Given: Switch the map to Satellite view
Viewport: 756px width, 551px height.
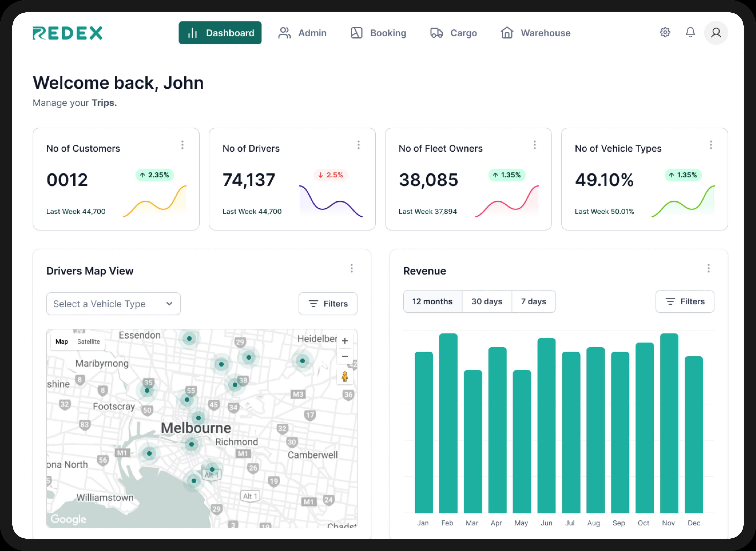Looking at the screenshot, I should pos(88,342).
